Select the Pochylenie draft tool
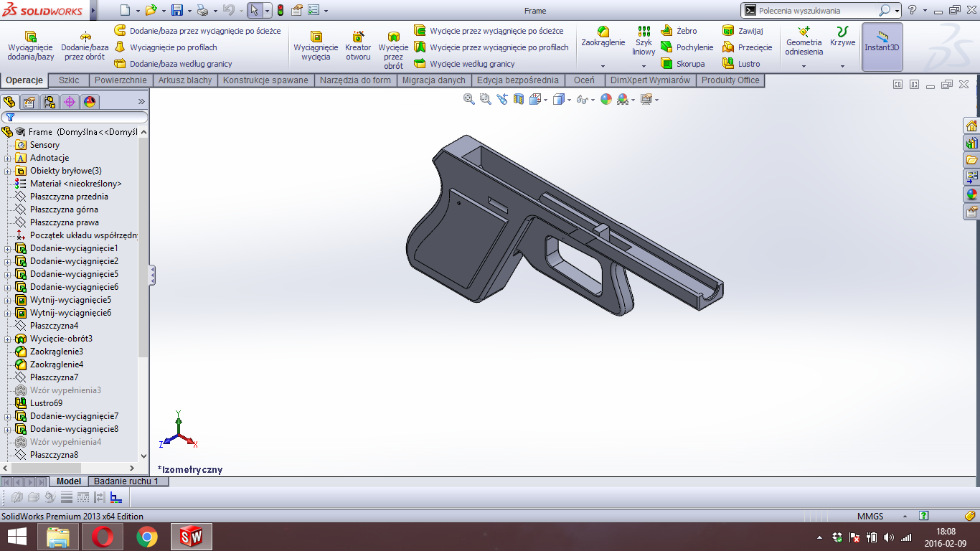The image size is (980, 551). tap(686, 47)
